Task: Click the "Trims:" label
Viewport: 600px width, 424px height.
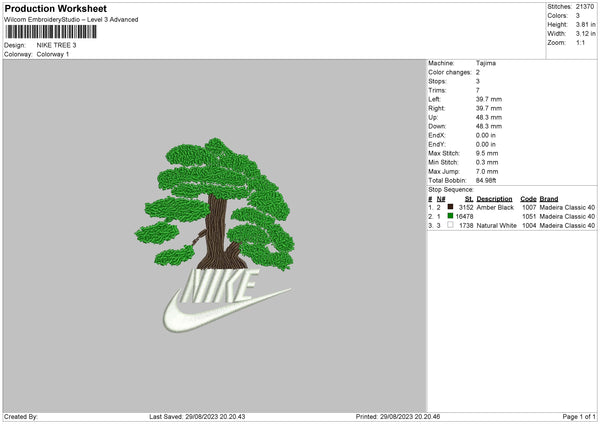Action: tap(437, 90)
